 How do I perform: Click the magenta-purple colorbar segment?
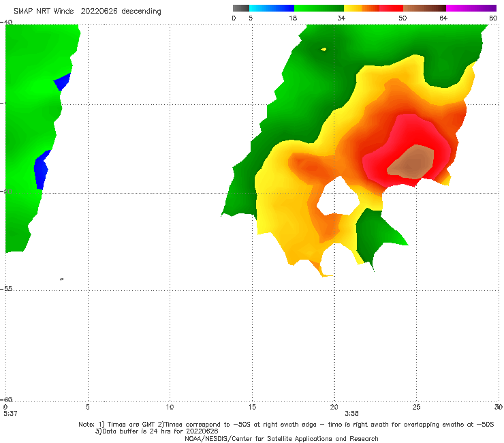471,8
